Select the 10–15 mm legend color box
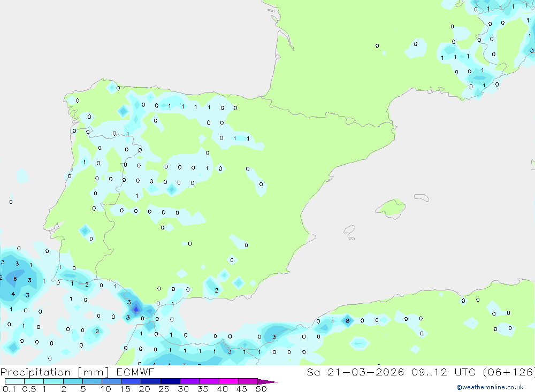535x392 pixels. pos(112,381)
